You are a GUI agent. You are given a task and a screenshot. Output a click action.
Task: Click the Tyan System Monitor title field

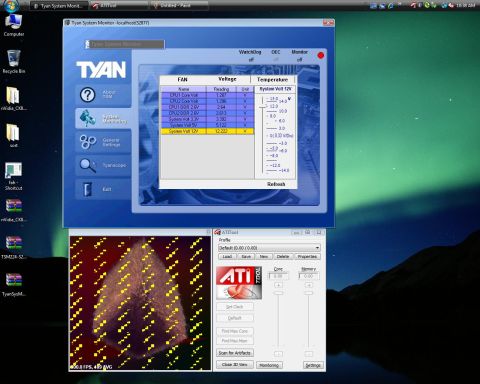click(x=125, y=44)
